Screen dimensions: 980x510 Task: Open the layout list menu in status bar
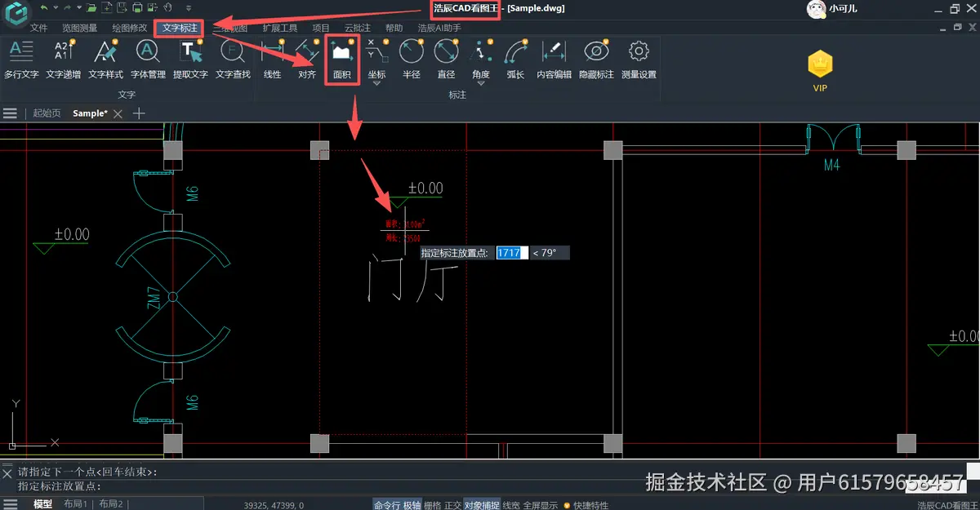[10, 504]
